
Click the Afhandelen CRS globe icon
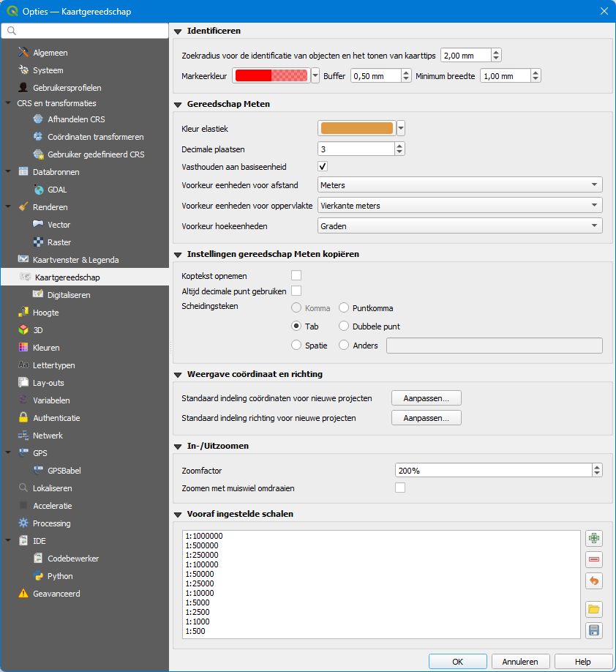[38, 119]
